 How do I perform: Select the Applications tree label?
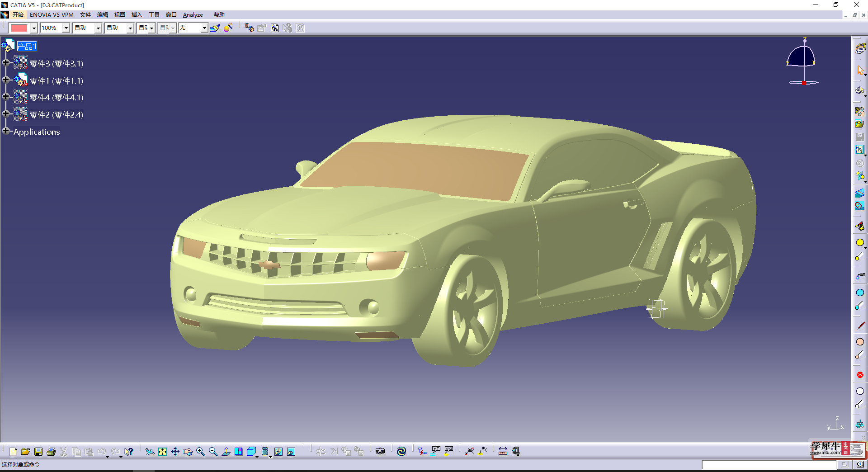[x=37, y=132]
